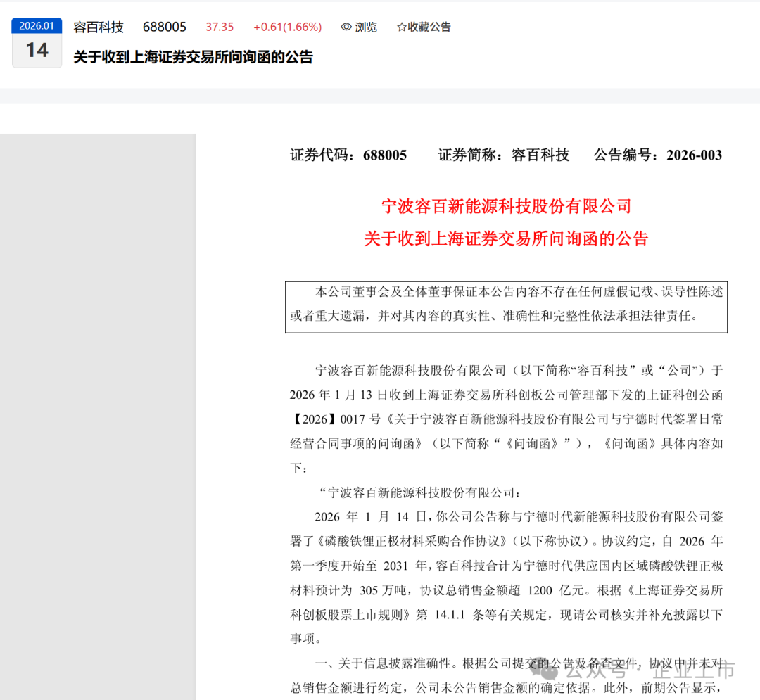Click line starting 署了《磷酸铁锂正极材料采购合作协议》
This screenshot has height=700, width=760.
tap(507, 541)
